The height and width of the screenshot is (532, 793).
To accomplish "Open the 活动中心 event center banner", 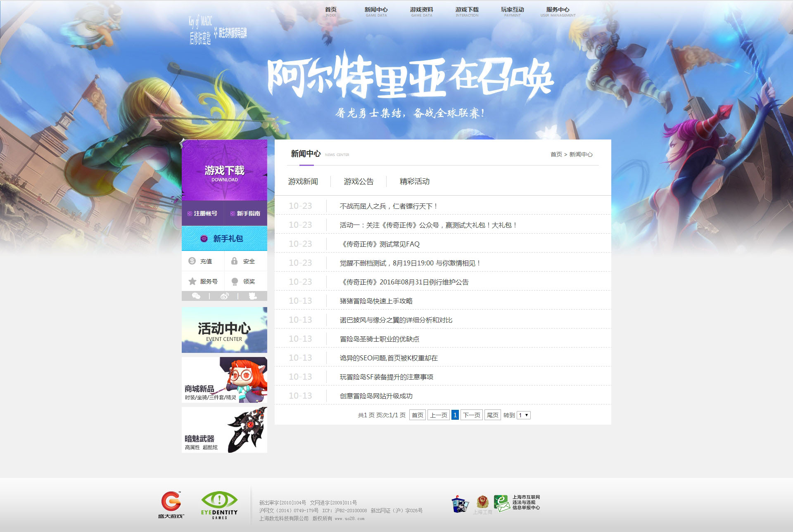I will pyautogui.click(x=224, y=330).
